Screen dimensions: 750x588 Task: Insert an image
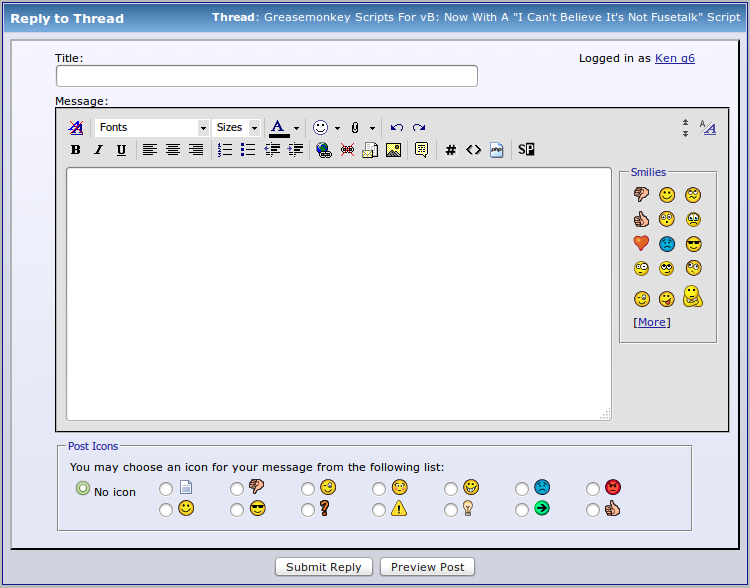[393, 150]
